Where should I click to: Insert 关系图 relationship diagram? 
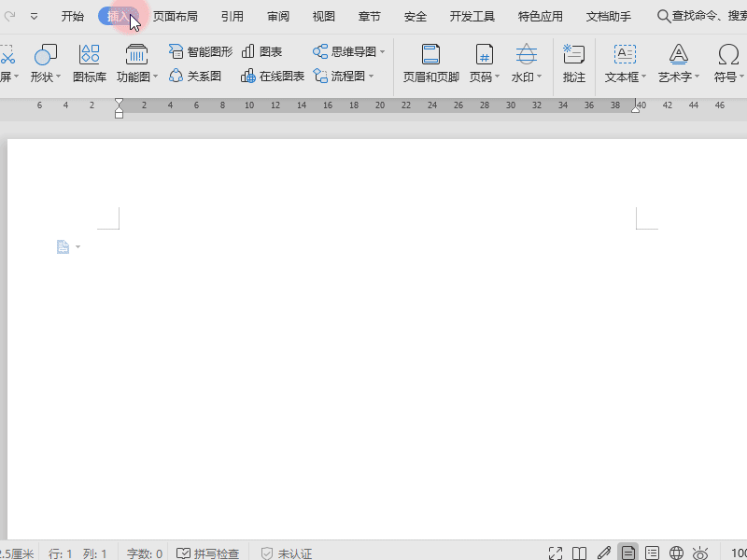tap(195, 77)
